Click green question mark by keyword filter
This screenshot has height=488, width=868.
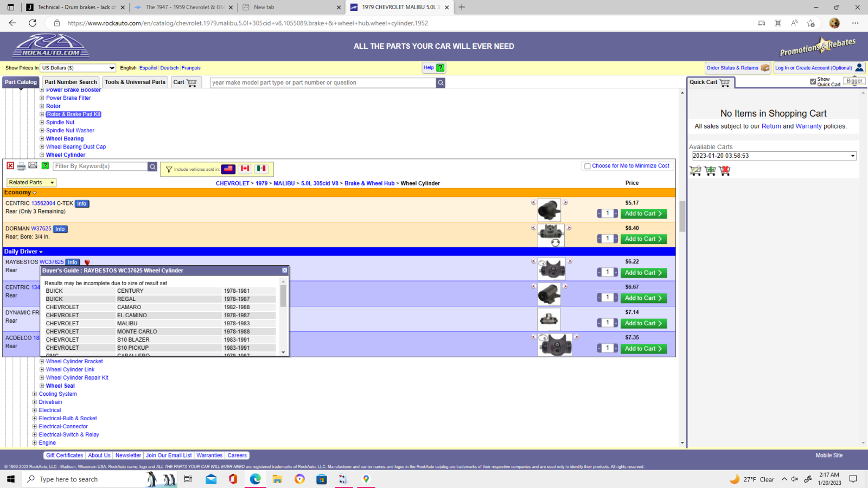tap(45, 166)
